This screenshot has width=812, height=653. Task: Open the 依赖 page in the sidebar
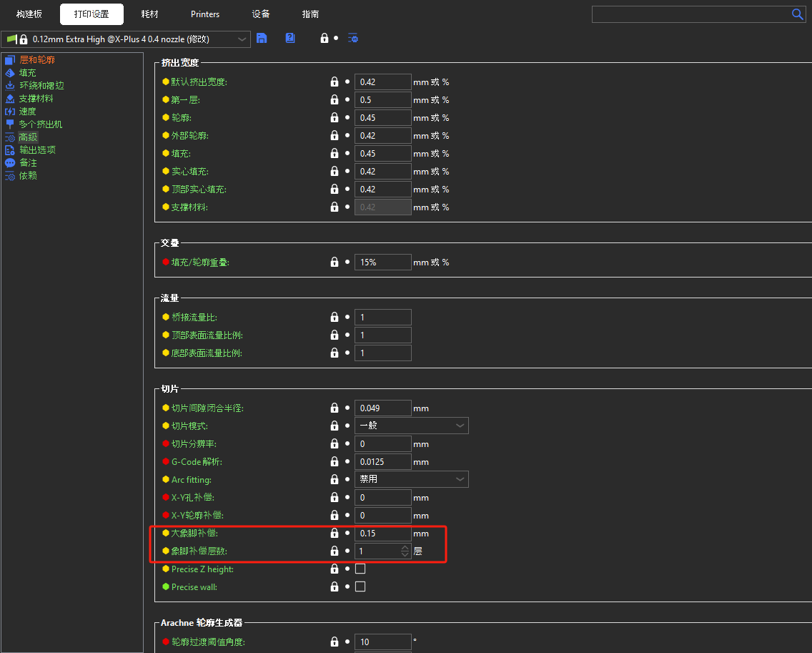tap(28, 176)
